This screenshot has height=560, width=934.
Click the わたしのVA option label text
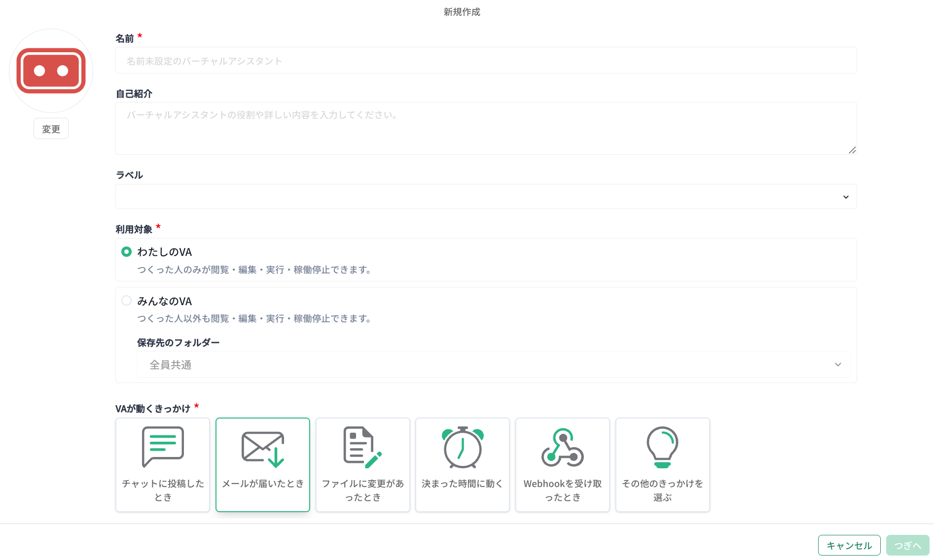(164, 252)
